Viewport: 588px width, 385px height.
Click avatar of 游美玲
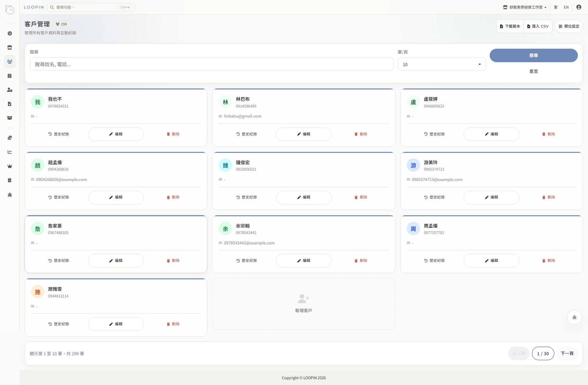[413, 165]
